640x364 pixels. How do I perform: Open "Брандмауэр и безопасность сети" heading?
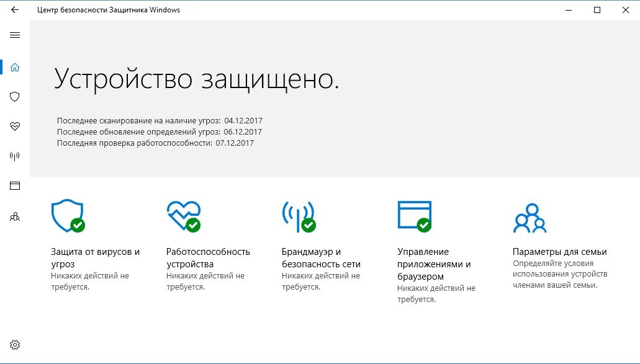[x=321, y=257]
